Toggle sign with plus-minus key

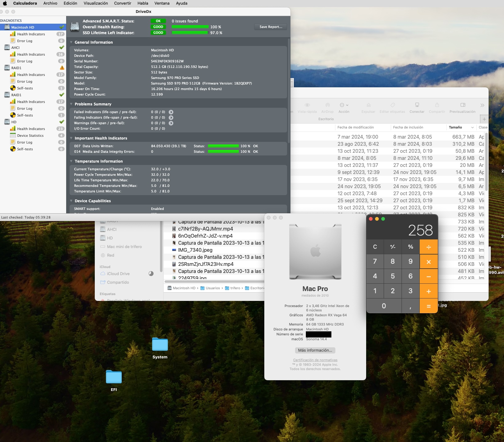pyautogui.click(x=393, y=247)
